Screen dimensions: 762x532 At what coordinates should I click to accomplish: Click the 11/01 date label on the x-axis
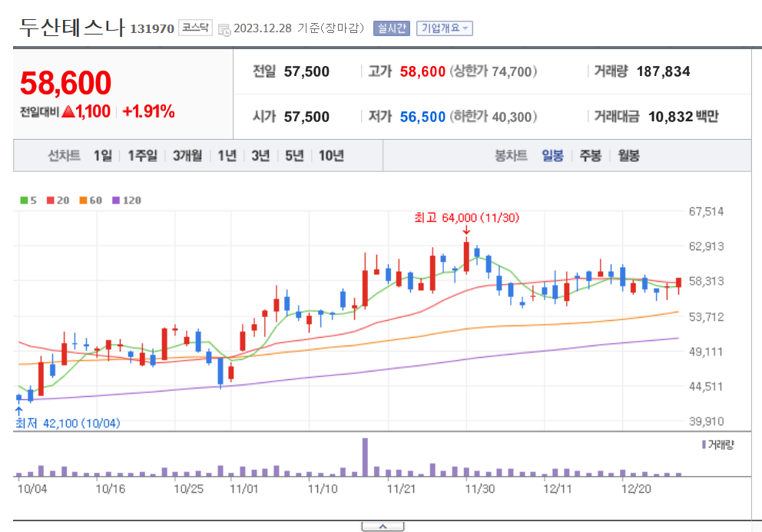point(244,489)
